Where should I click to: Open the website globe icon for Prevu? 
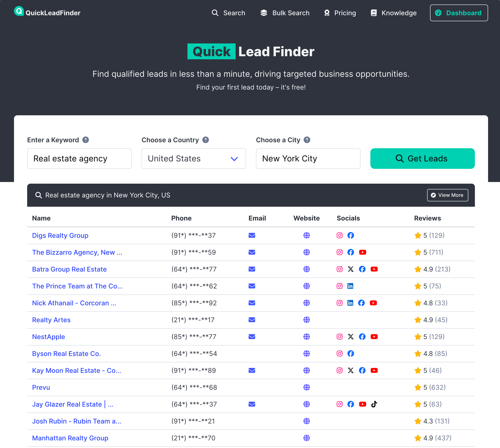[x=306, y=387]
